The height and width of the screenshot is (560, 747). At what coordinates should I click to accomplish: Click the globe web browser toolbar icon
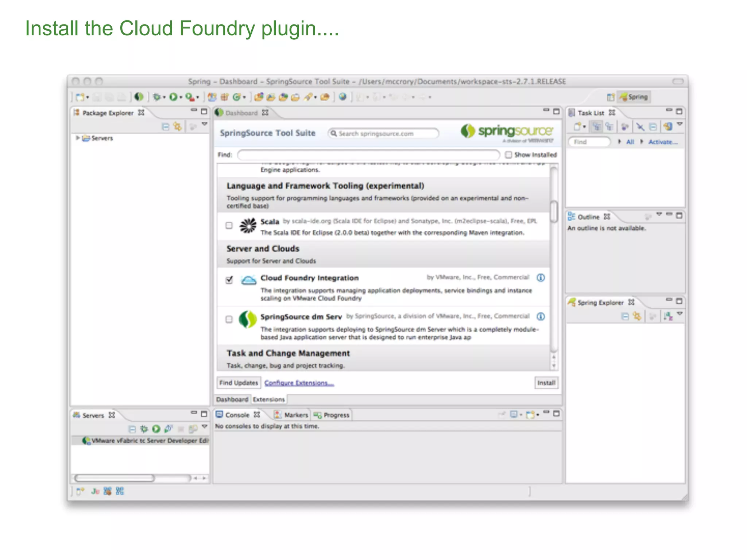[342, 97]
